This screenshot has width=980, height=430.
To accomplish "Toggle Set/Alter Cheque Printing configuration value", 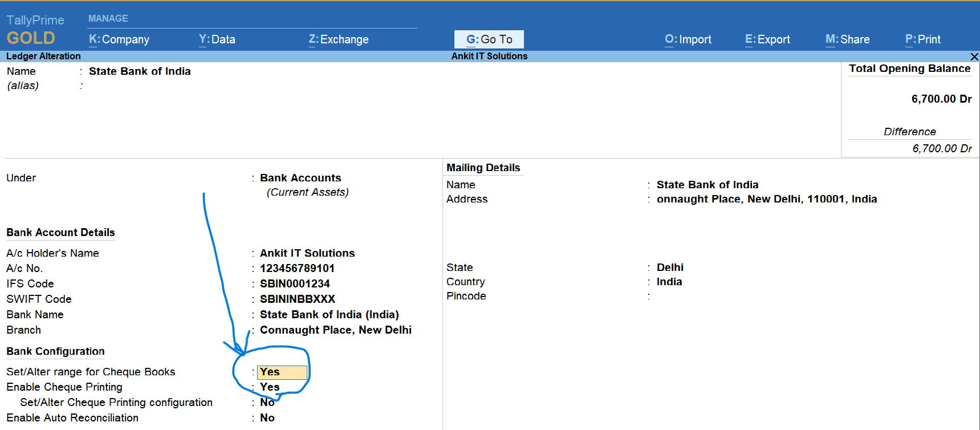I will click(x=267, y=403).
